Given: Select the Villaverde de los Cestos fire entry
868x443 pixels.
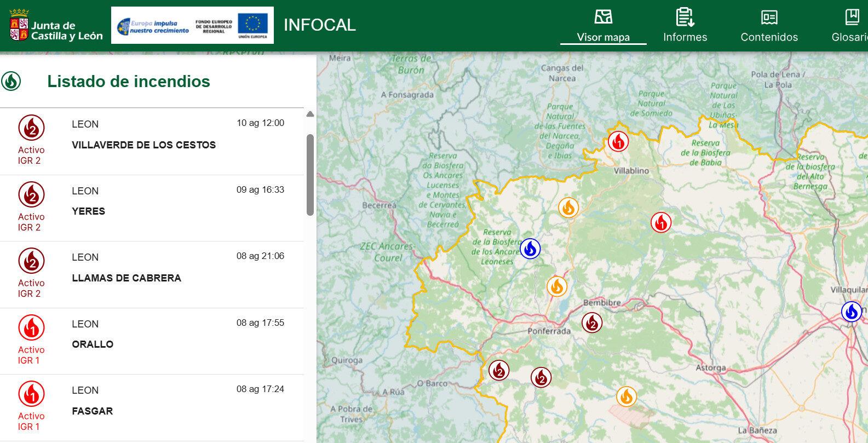Looking at the screenshot, I should 143,145.
